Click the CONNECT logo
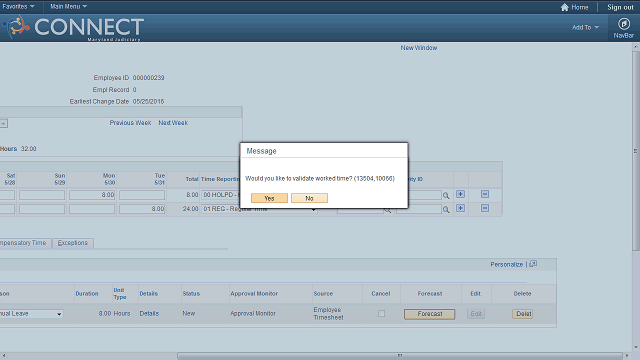 (73, 28)
